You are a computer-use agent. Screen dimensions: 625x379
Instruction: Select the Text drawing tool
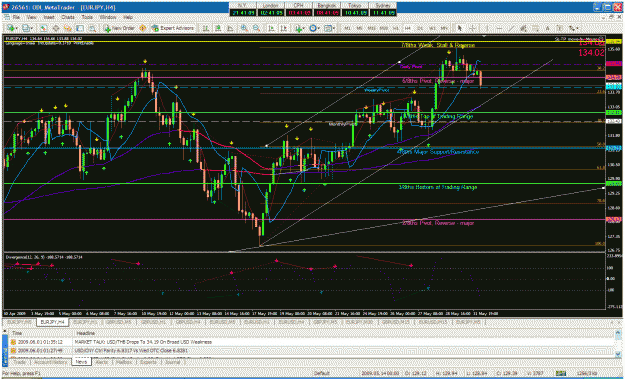pos(548,28)
